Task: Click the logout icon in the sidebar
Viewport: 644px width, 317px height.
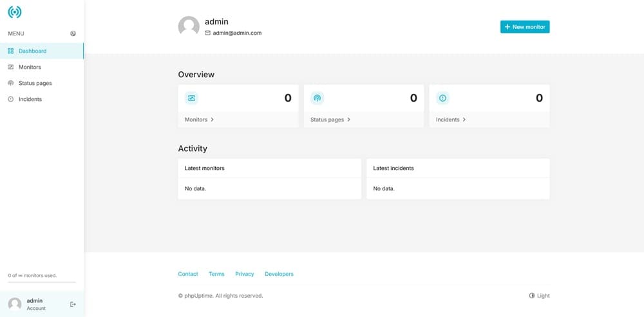Action: click(73, 304)
